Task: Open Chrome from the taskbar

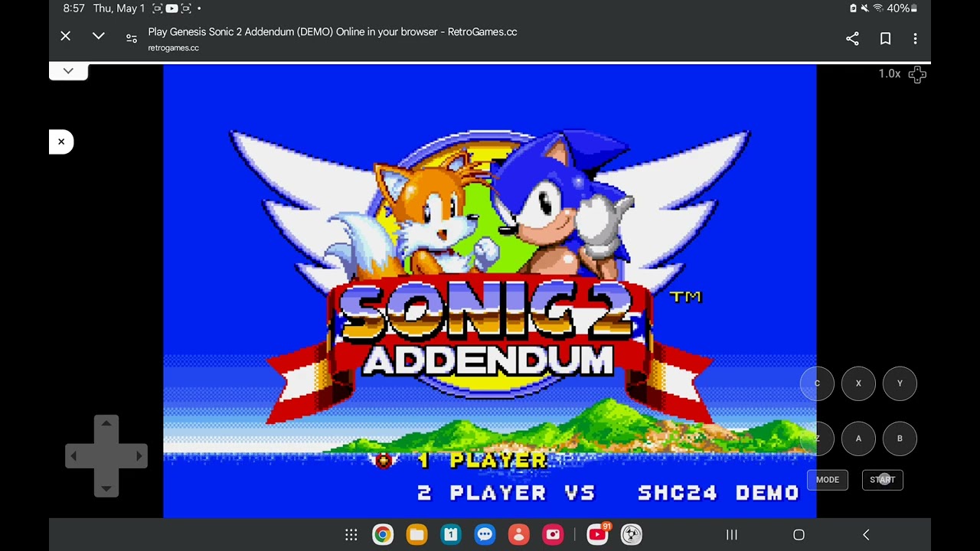Action: pos(383,535)
